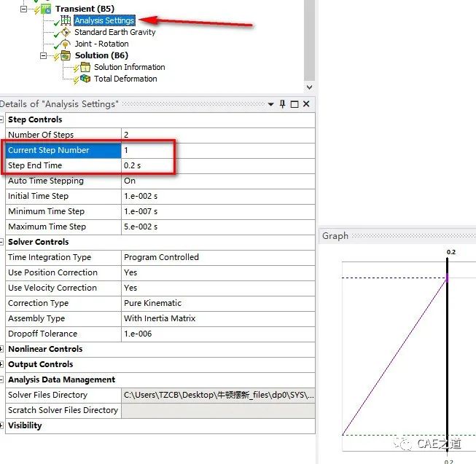Click the Step Controls section header
The image size is (476, 464).
[160, 119]
